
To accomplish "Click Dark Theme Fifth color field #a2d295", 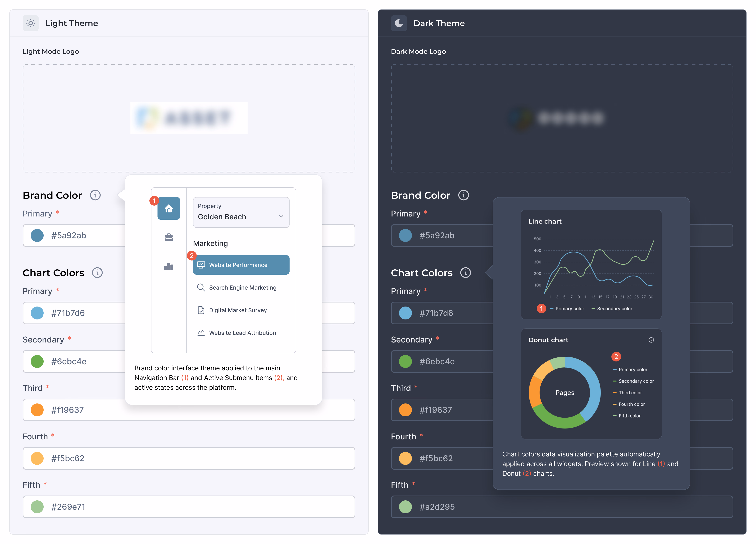I will click(x=562, y=507).
